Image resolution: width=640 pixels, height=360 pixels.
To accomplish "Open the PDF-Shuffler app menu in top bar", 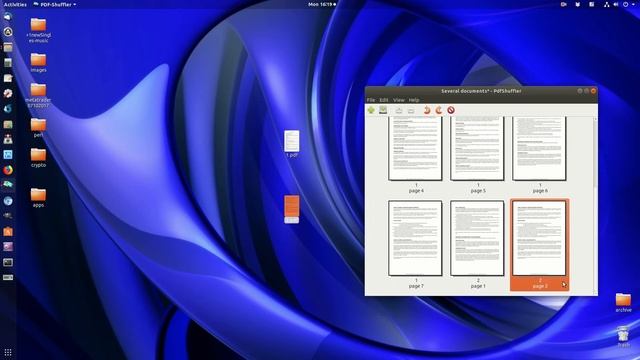I will 54,4.
